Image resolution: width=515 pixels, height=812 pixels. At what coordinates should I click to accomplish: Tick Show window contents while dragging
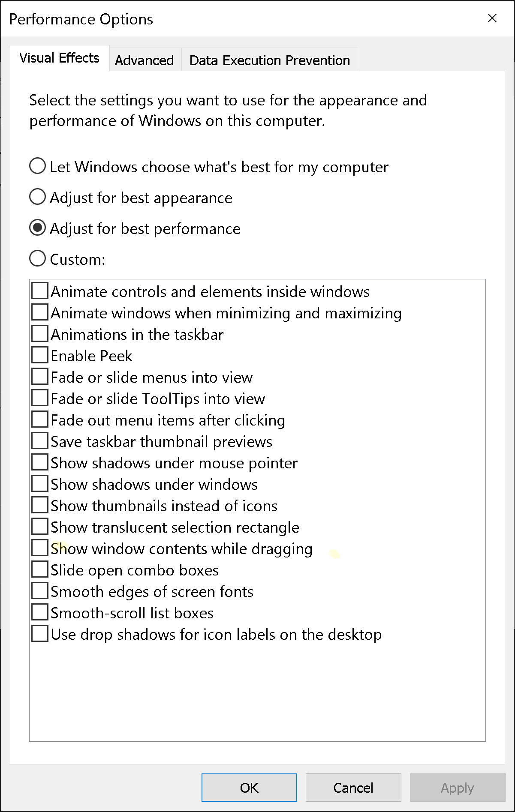tap(40, 548)
